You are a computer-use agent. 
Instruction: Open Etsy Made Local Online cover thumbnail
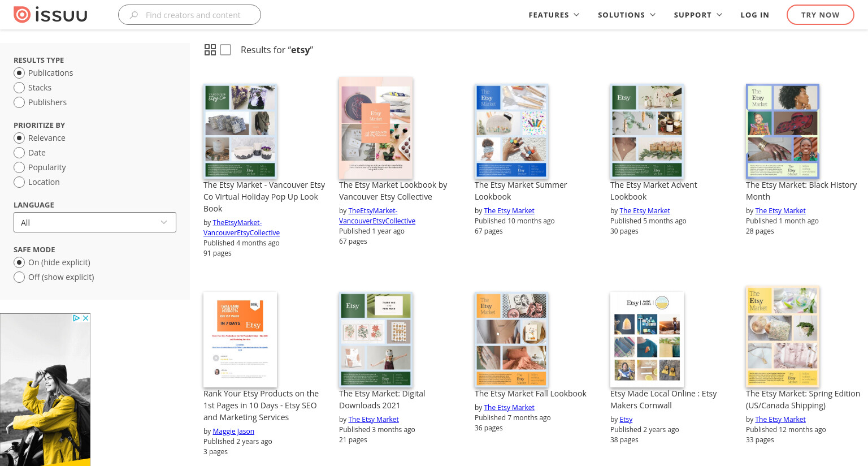647,339
